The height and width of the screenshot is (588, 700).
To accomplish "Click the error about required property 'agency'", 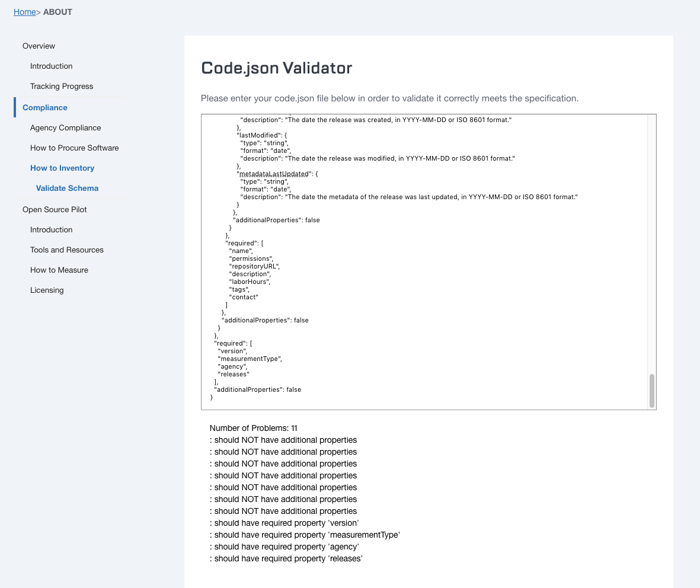I will [x=285, y=547].
